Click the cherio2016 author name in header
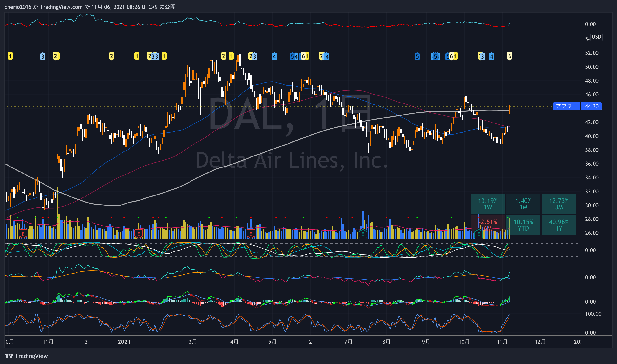Viewport: 617px width, 364px height. (18, 7)
